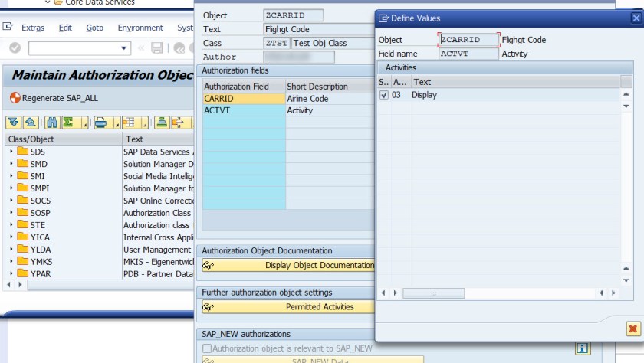This screenshot has height=363, width=644.
Task: Click the Text column header in Activities
Action: 516,82
